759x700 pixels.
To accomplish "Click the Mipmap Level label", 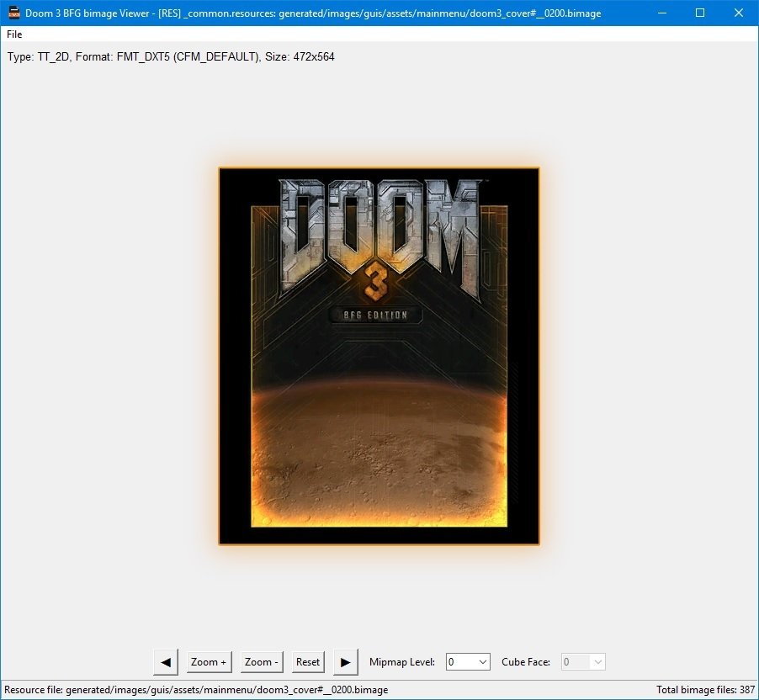I will (401, 662).
